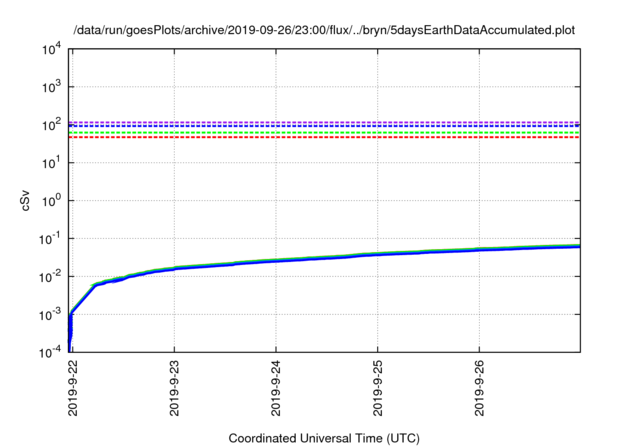Image resolution: width=640 pixels, height=448 pixels.
Task: Click the y-axis label 10^1
Action: pos(52,163)
